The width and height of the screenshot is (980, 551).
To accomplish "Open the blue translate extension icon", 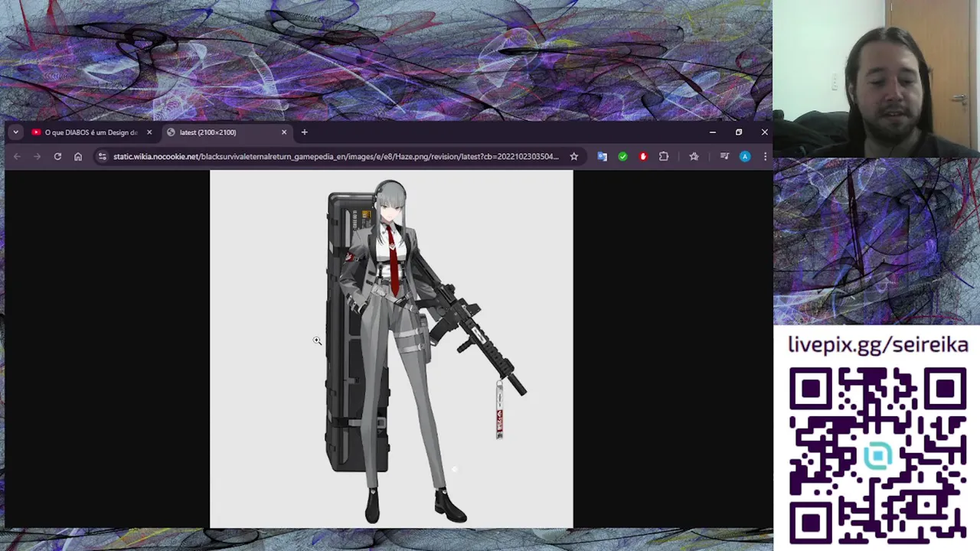I will click(602, 156).
